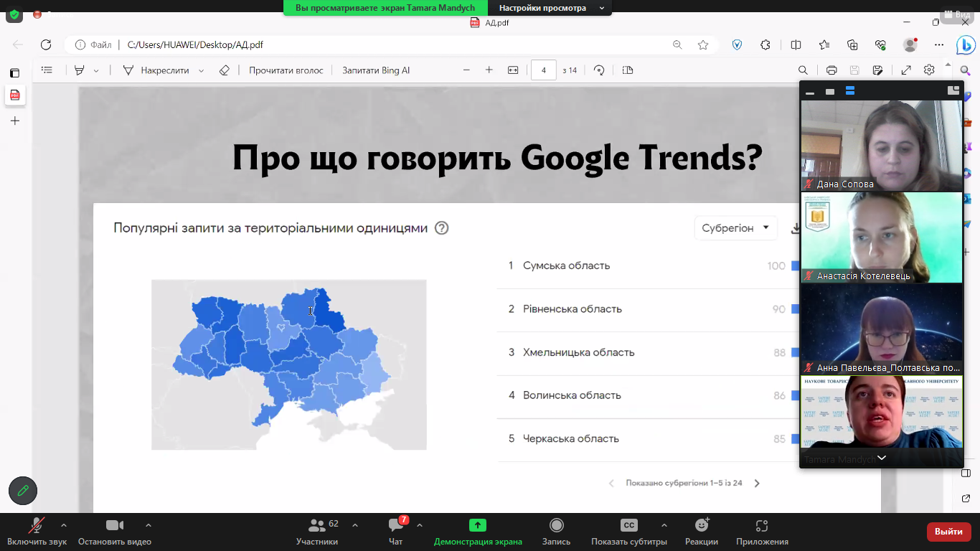This screenshot has width=980, height=551.
Task: Select the pinned PDF vertical tab
Action: 14,95
